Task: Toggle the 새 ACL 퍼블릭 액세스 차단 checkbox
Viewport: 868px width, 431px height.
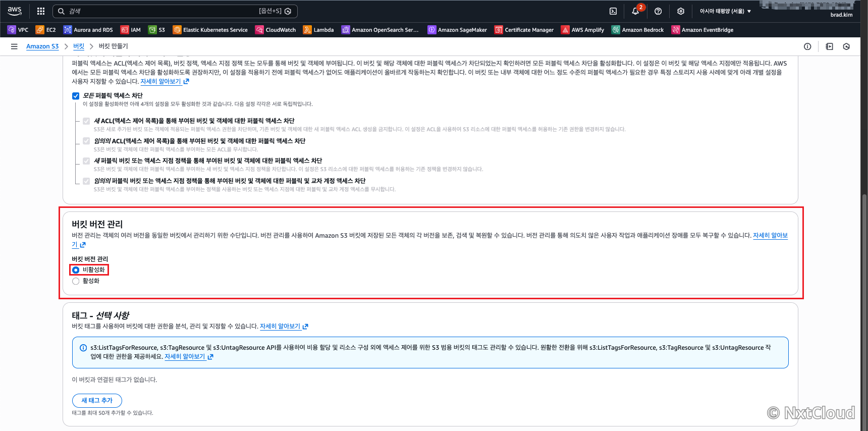Action: 86,121
